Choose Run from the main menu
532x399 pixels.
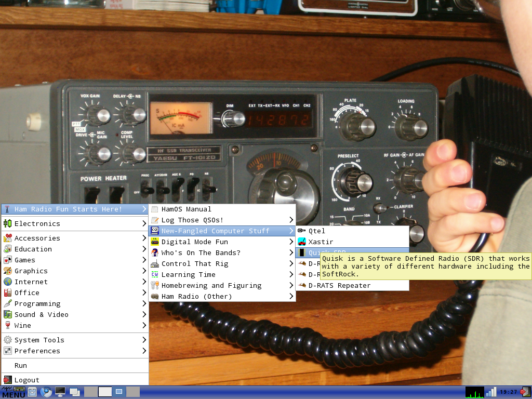click(75, 365)
